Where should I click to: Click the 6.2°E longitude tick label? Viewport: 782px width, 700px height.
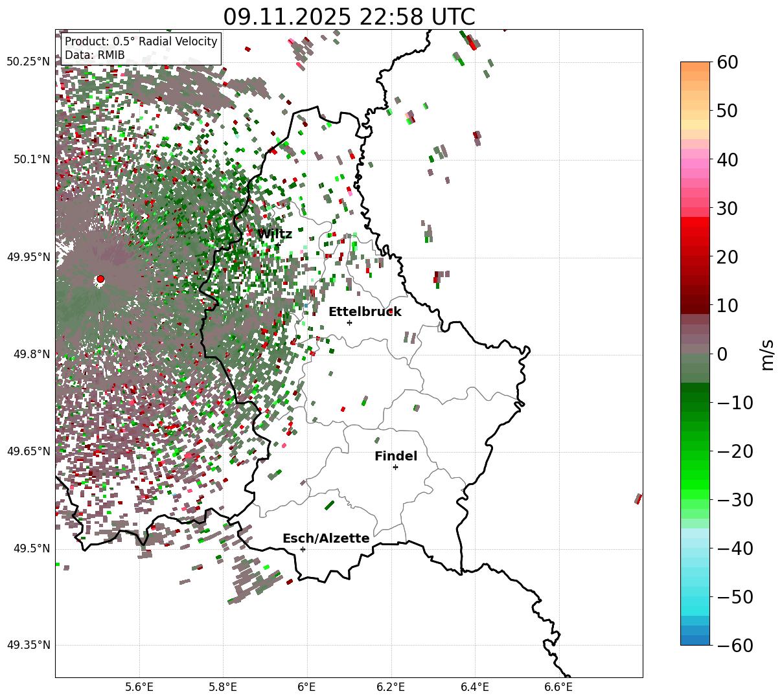click(391, 687)
